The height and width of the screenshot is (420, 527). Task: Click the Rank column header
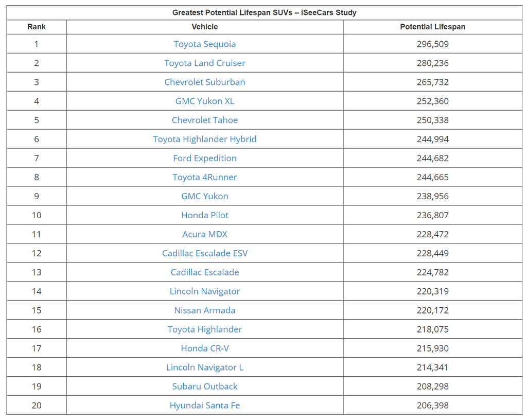tap(37, 27)
